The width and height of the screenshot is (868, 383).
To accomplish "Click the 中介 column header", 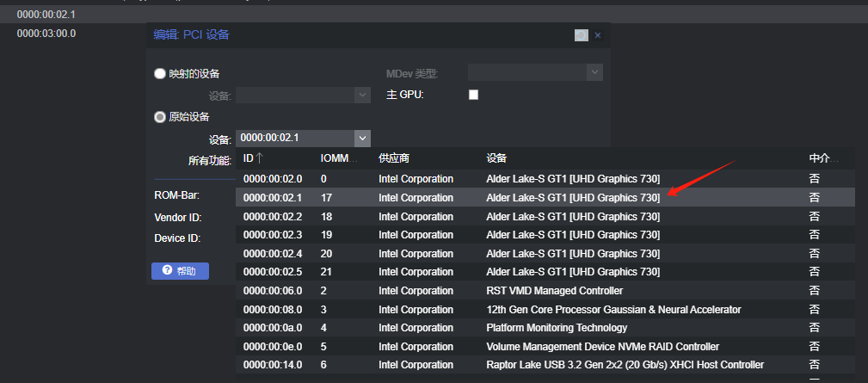I will (x=823, y=158).
